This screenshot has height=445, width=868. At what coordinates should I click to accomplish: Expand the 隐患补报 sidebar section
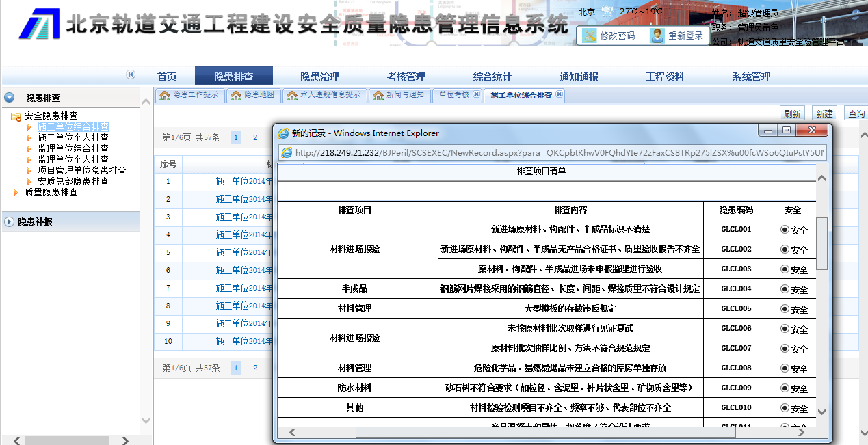click(10, 221)
